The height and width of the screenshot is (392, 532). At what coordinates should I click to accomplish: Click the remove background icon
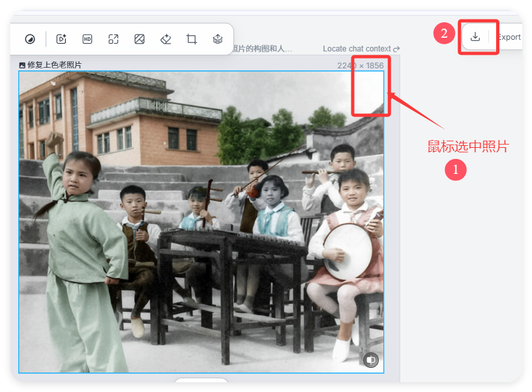coord(140,39)
